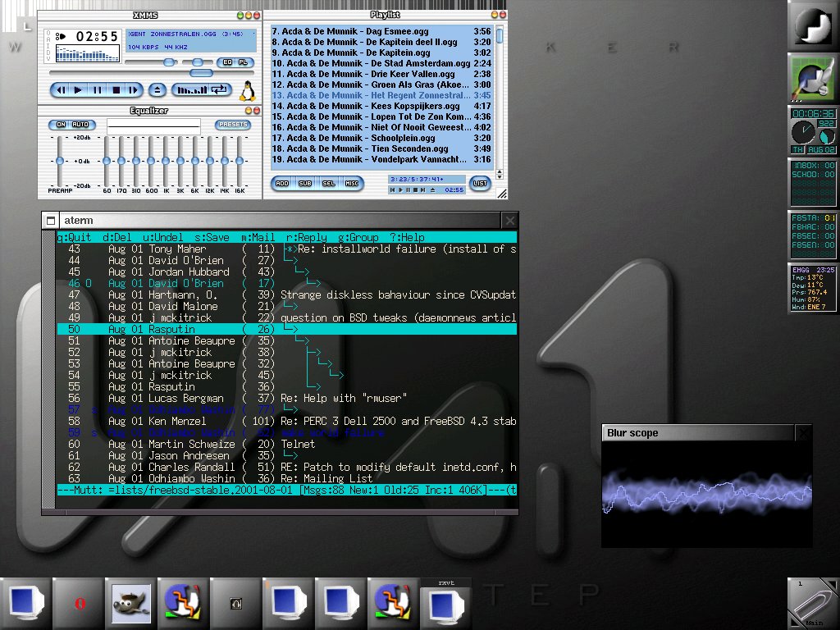Viewport: 840px width, 630px height.
Task: Open the playlist LIST menu
Action: tap(480, 184)
